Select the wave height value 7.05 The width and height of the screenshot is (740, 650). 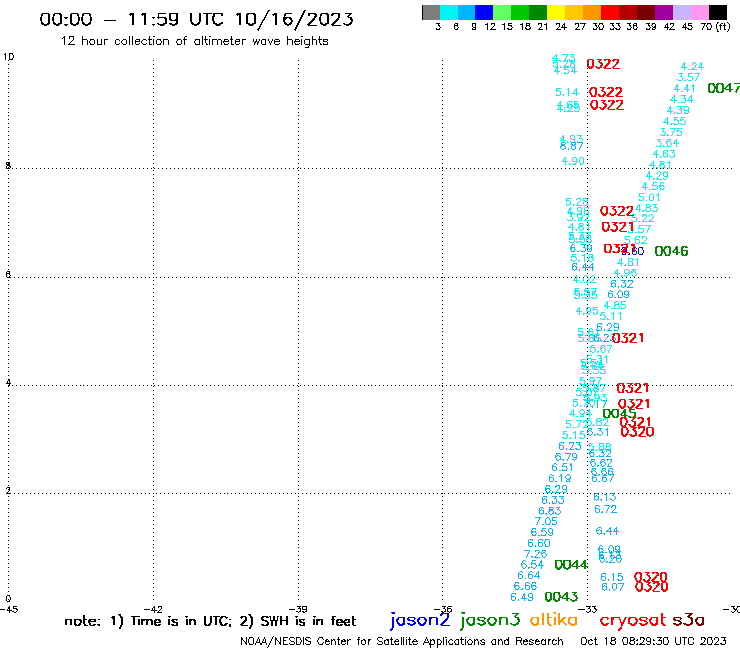pos(546,522)
